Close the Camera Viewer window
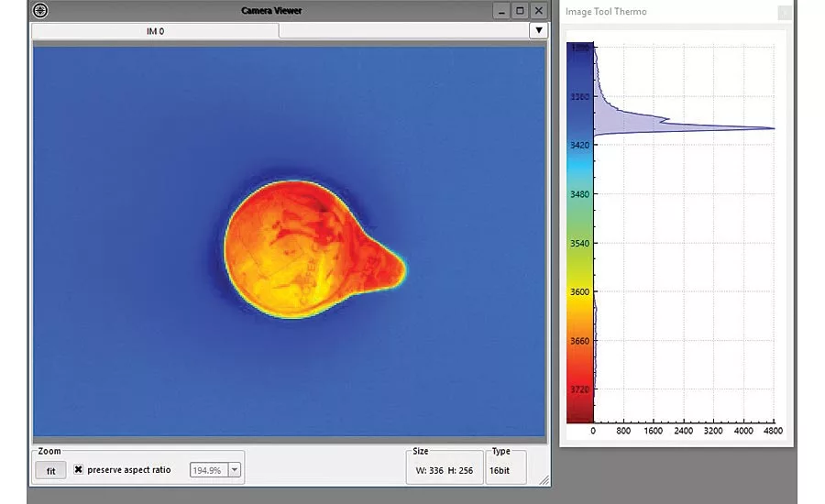825x504 pixels. (x=539, y=10)
